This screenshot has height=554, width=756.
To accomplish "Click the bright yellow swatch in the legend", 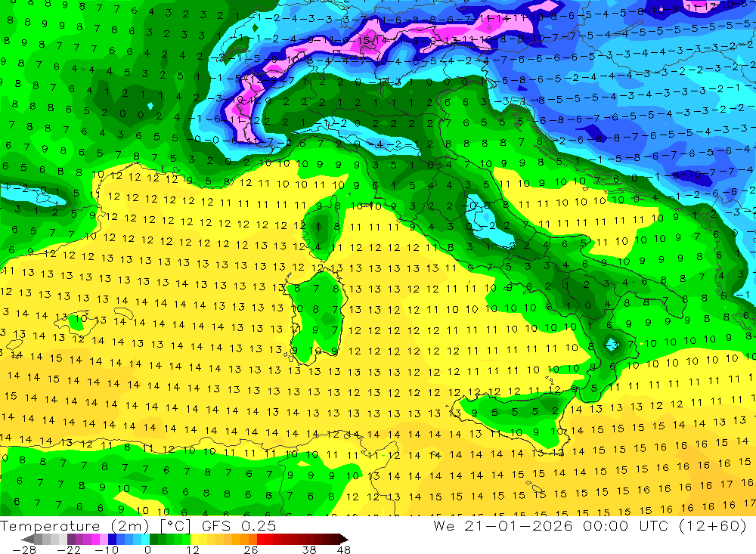I will 195,539.
